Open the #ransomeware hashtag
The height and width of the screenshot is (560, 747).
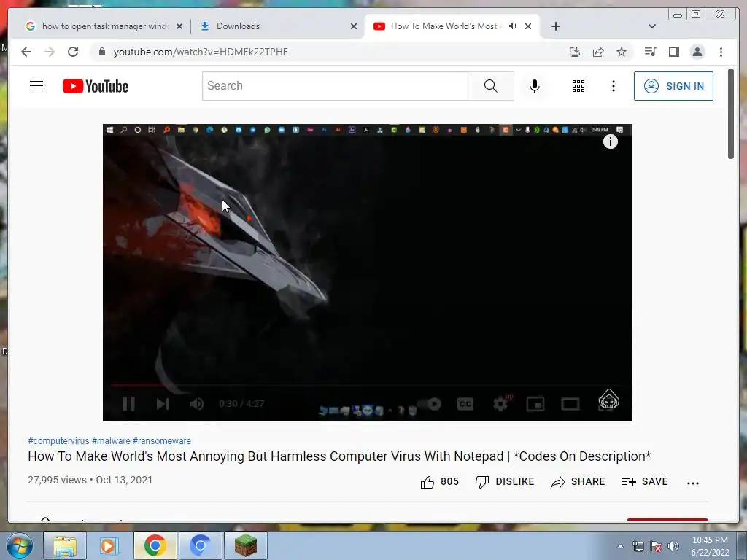(161, 441)
